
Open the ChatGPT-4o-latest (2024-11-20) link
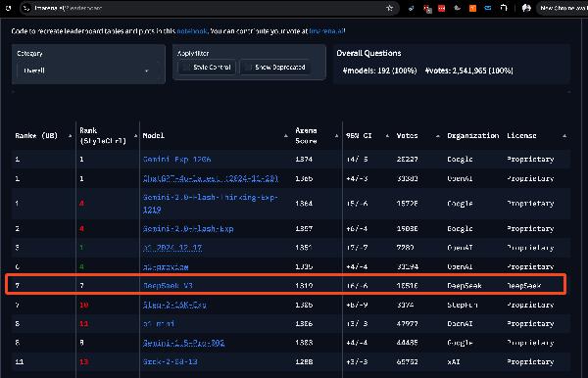click(x=211, y=178)
